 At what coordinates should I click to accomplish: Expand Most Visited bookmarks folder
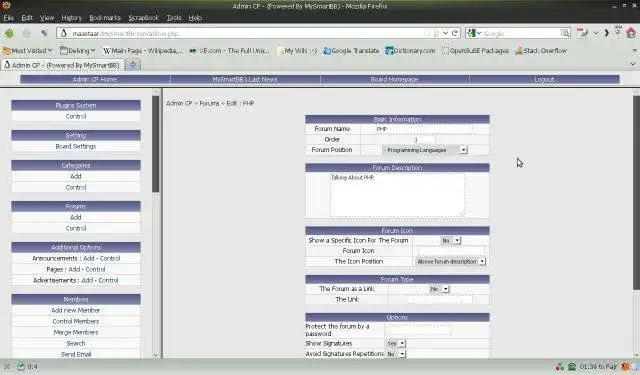pos(27,51)
